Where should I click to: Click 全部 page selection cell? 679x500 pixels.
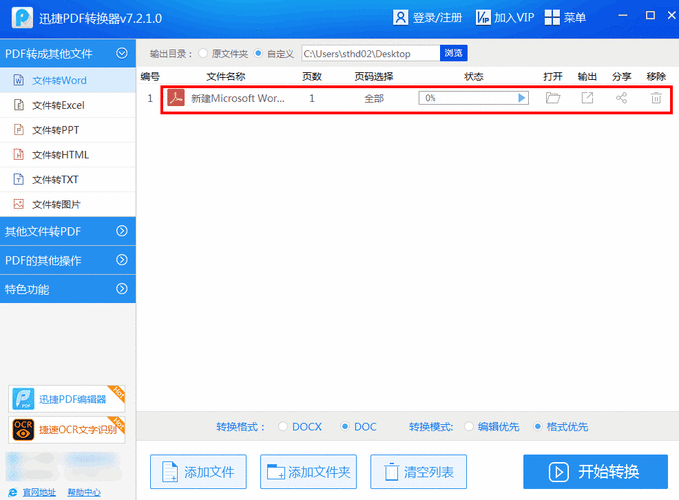click(x=374, y=98)
